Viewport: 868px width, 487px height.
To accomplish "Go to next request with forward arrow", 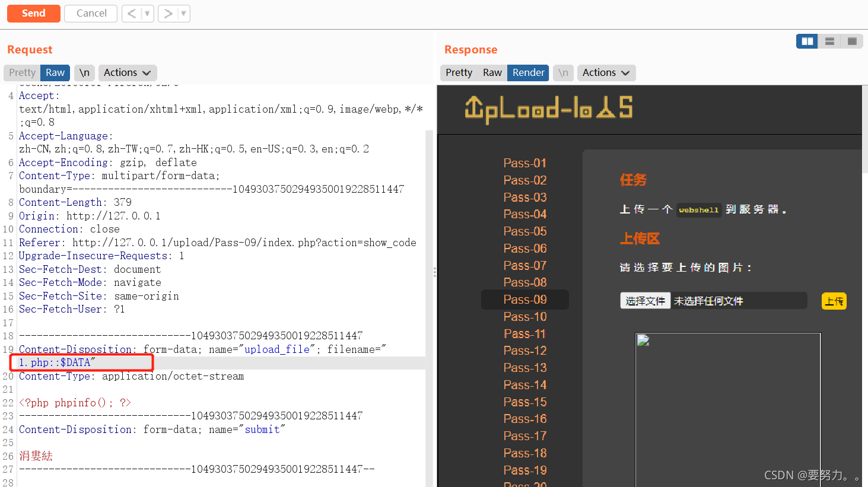I will tap(168, 13).
